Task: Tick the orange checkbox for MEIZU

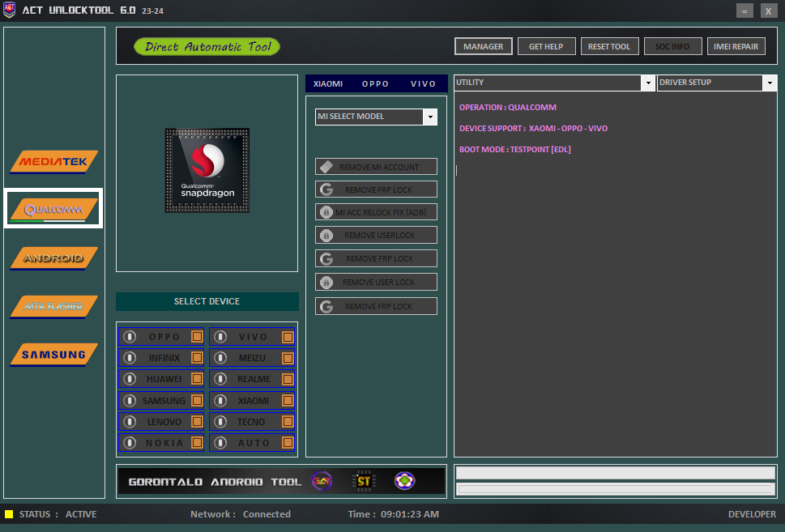Action: [288, 358]
